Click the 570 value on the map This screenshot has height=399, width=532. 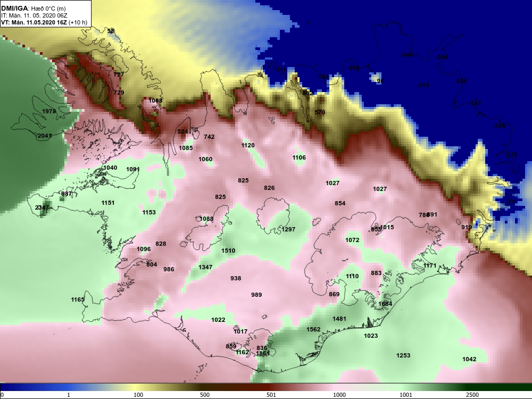tap(320, 112)
